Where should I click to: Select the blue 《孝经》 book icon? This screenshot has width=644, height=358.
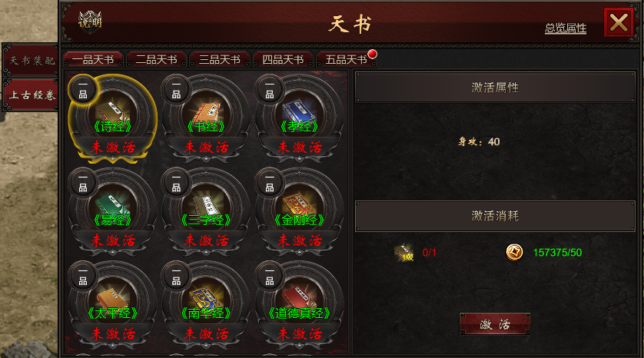tap(300, 111)
